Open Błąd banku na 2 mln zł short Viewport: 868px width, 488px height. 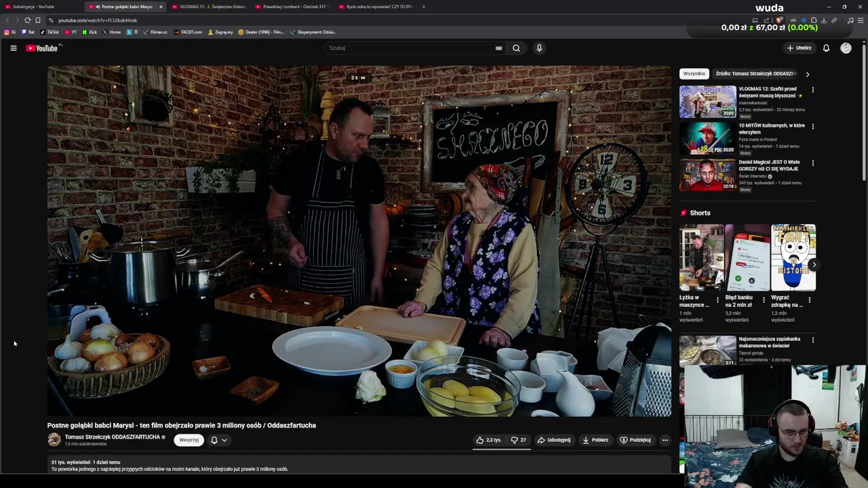click(x=747, y=258)
